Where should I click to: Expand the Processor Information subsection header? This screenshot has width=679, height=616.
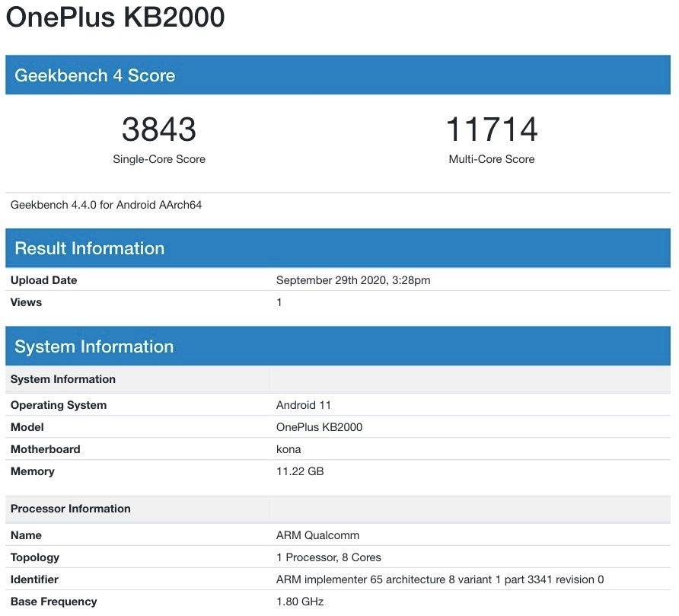tap(72, 508)
